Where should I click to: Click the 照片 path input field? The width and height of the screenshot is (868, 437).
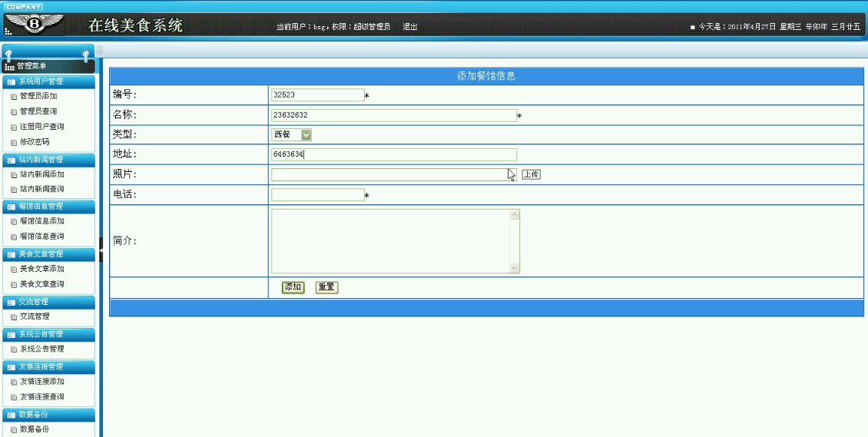point(393,175)
